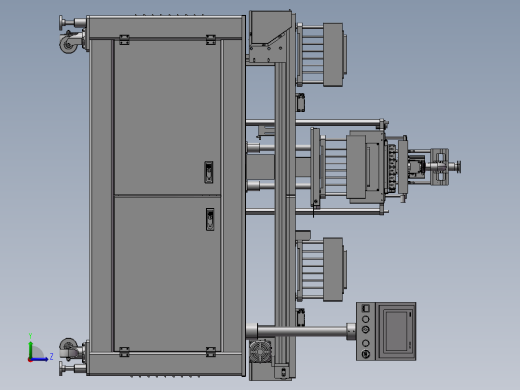520x390 pixels.
Task: Select the upper cabinet door panel face
Action: pos(167,117)
